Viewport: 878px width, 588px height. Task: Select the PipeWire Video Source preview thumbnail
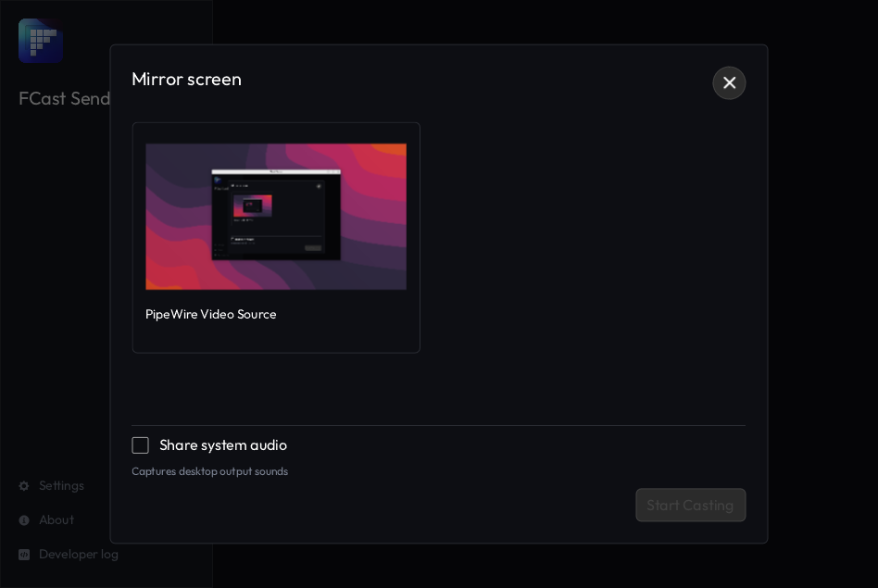coord(276,217)
